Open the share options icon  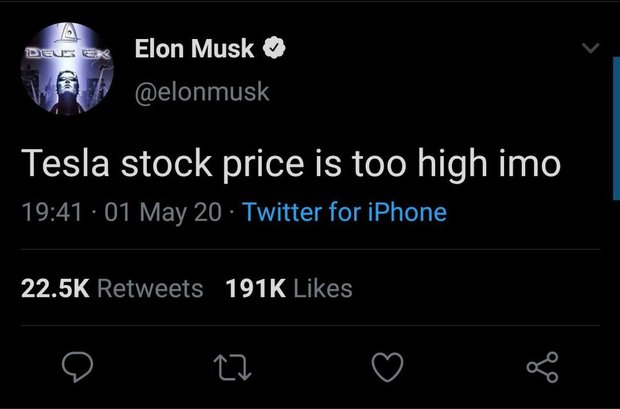pos(541,369)
